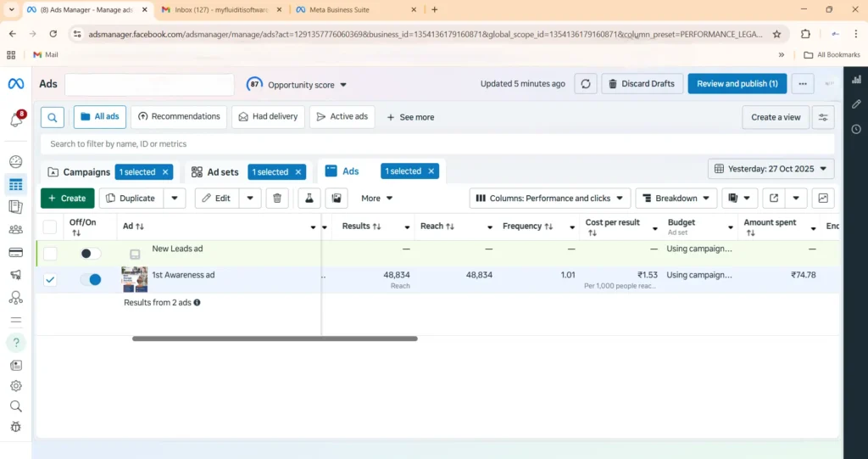This screenshot has width=868, height=459.
Task: Clear the Campaigns 1 selected chip
Action: click(x=165, y=172)
